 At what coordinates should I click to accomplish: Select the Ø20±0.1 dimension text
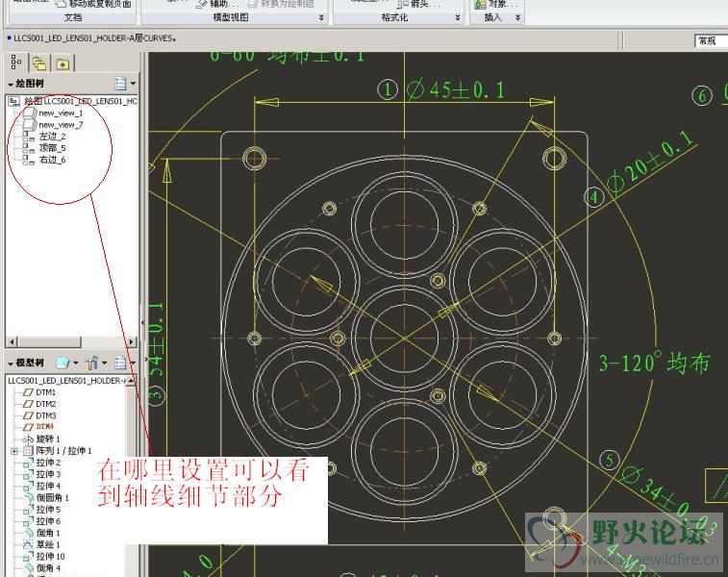[651, 162]
